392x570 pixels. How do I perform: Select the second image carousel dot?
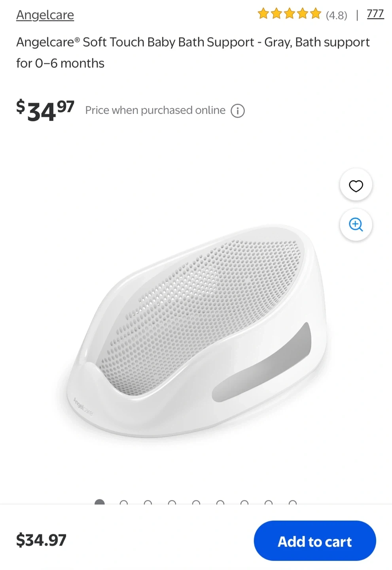(x=124, y=502)
